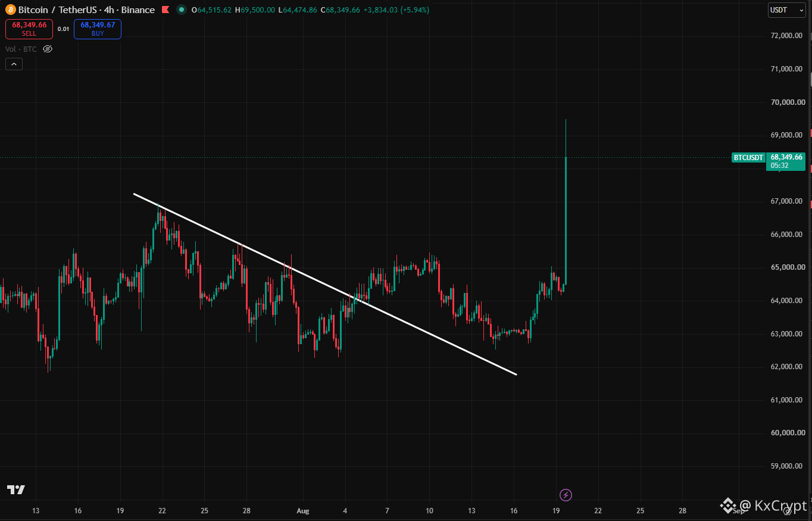Click the 72,000.00 price scale label
The image size is (812, 521).
(x=787, y=36)
